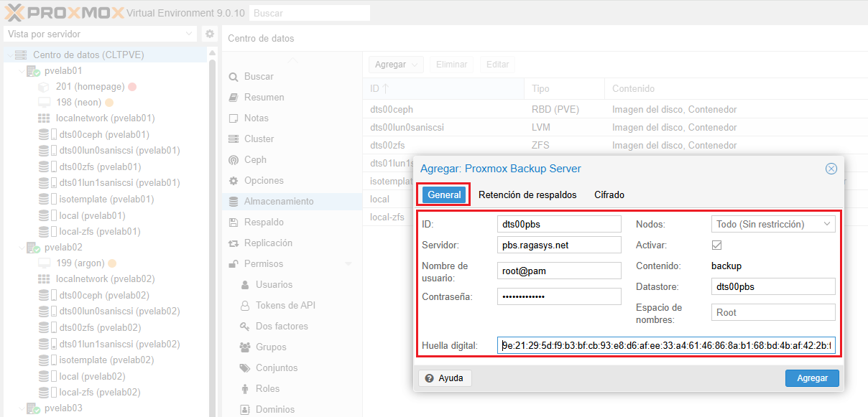Viewport: 868px width, 417px height.
Task: Click the Centro de datos tree icon
Action: [21, 55]
